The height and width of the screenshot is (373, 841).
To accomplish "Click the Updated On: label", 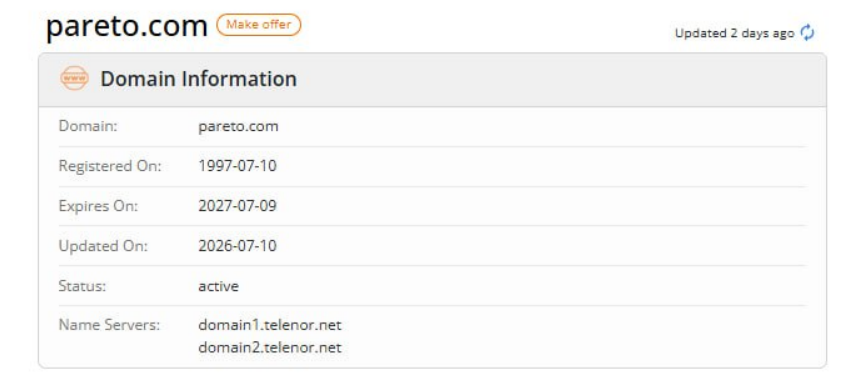I will (x=103, y=246).
